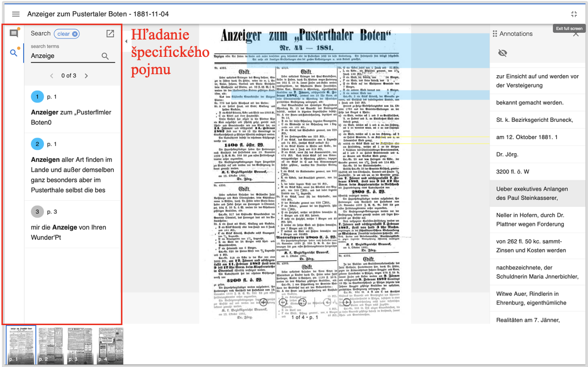Select search result 2 'Anzeigen aller Art'
Viewport: 588px width, 367px height.
click(72, 167)
